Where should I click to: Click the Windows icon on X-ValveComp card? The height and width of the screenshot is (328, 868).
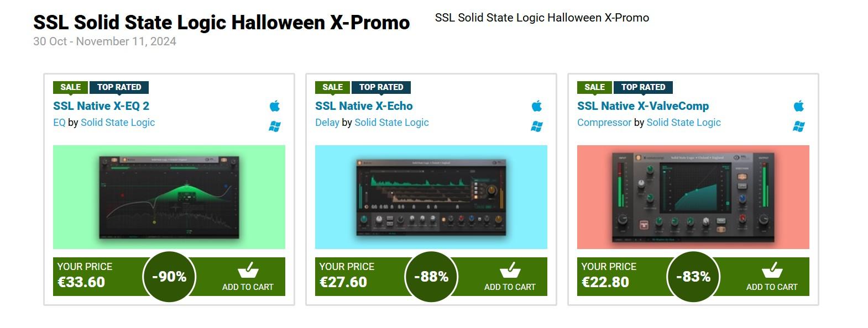point(799,126)
